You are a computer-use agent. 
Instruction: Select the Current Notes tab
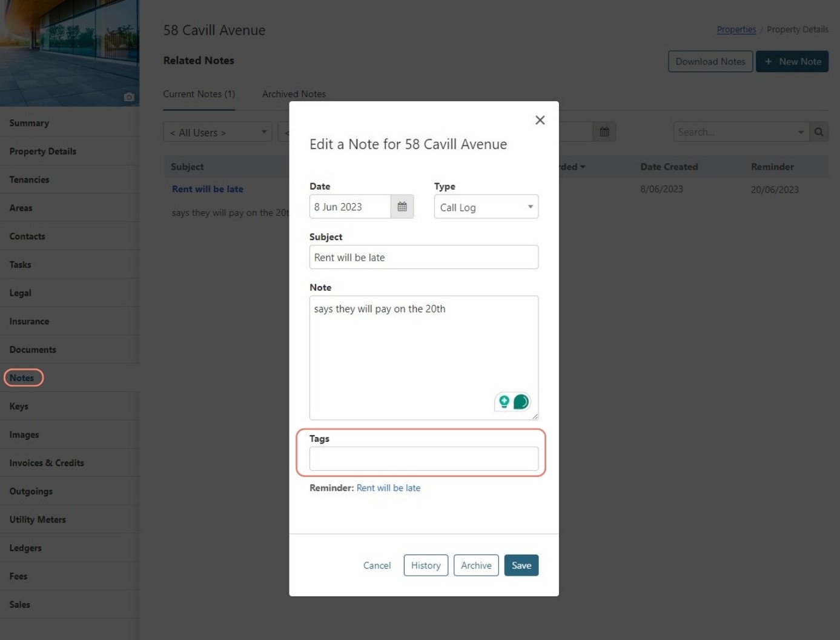point(199,94)
